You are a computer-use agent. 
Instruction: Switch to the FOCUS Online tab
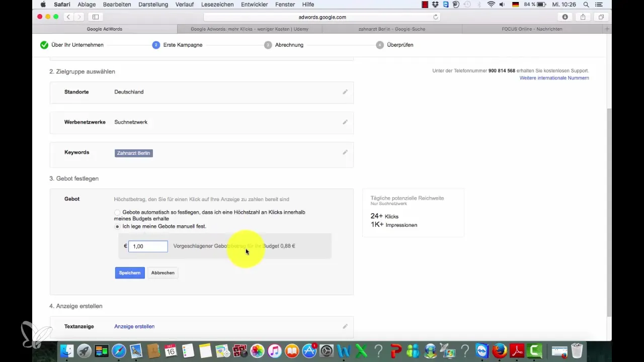pyautogui.click(x=532, y=29)
